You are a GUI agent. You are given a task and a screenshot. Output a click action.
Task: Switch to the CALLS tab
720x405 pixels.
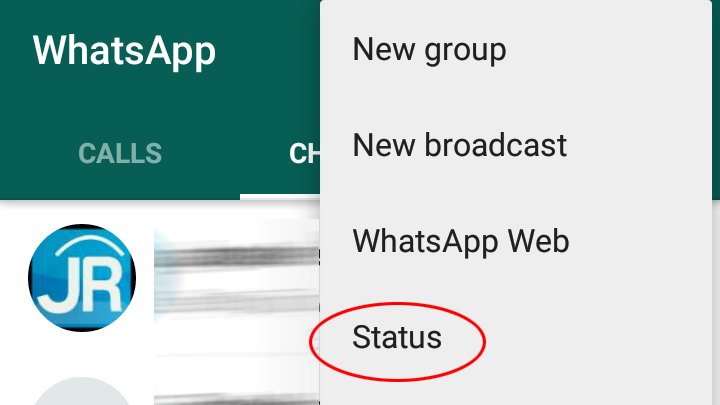click(x=120, y=153)
